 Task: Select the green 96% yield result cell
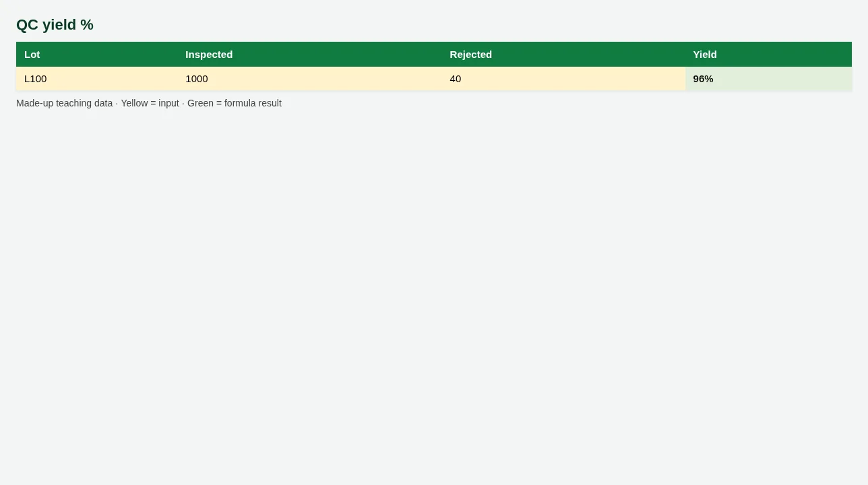[x=768, y=79]
